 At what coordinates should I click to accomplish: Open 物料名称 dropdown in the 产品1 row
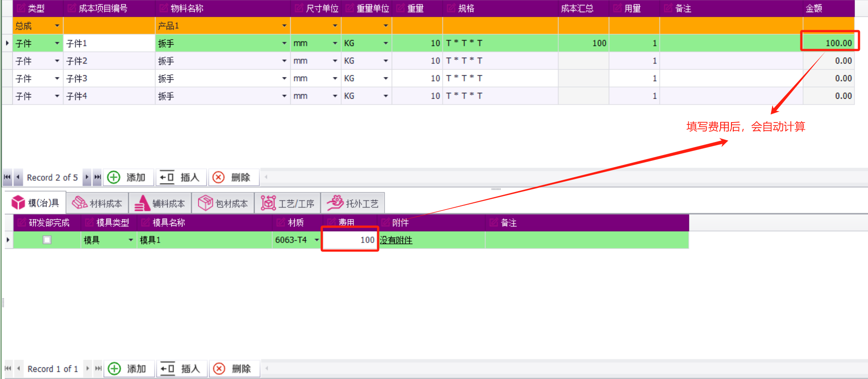click(284, 26)
